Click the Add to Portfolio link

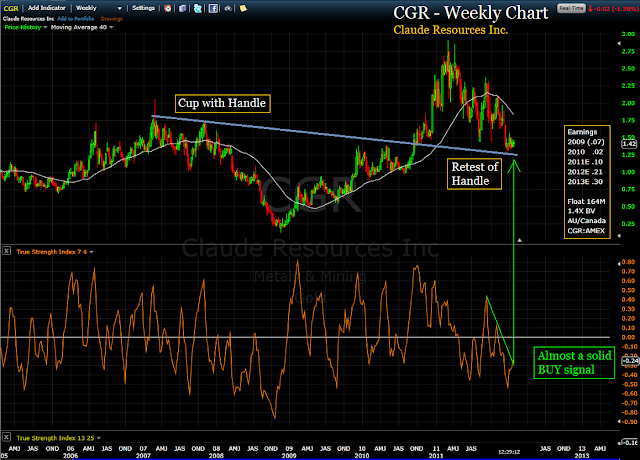tap(76, 19)
